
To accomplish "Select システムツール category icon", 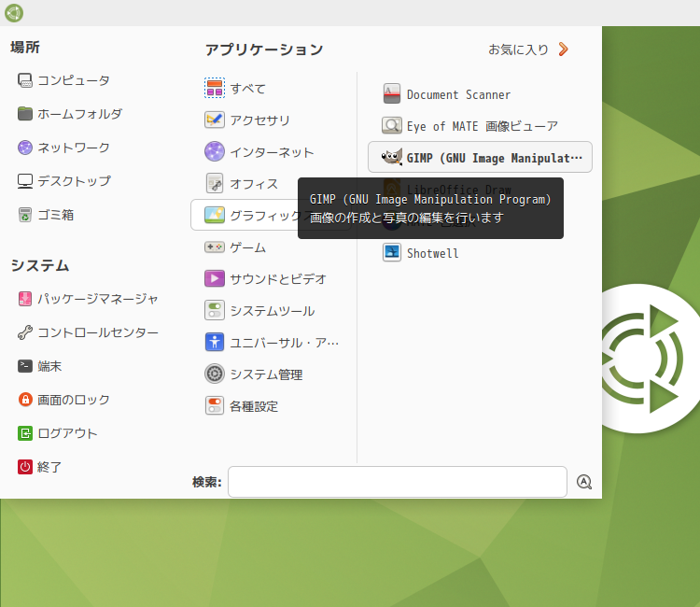I will (215, 310).
